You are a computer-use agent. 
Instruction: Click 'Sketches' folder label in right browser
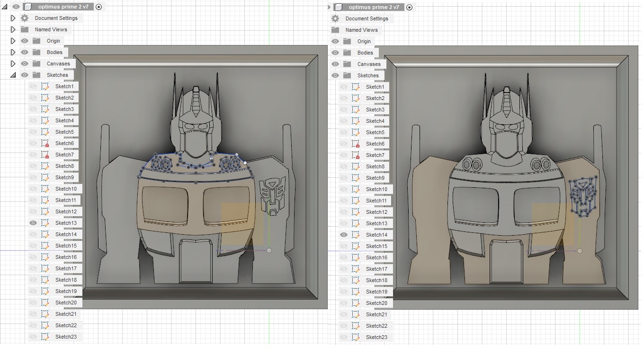tap(368, 75)
